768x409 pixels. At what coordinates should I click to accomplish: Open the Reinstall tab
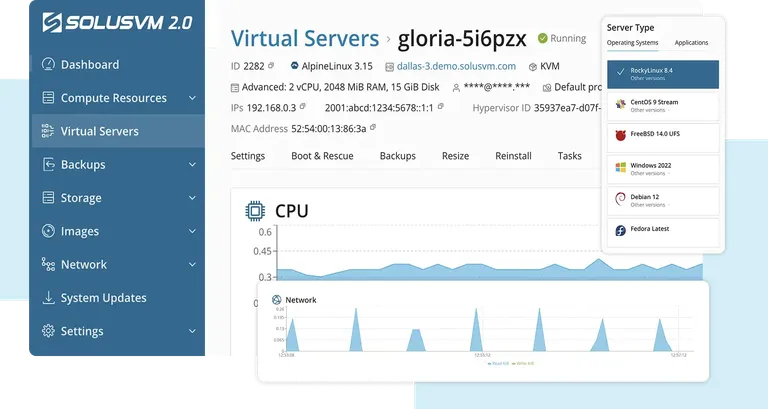pyautogui.click(x=513, y=157)
